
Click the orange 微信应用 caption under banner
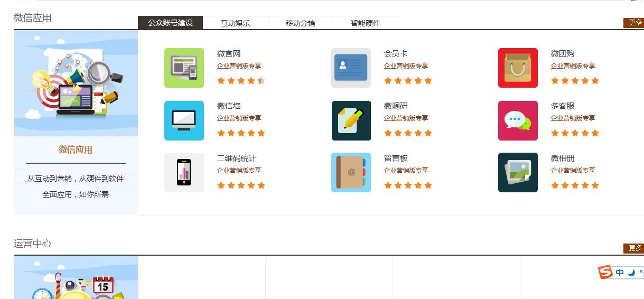coord(76,149)
